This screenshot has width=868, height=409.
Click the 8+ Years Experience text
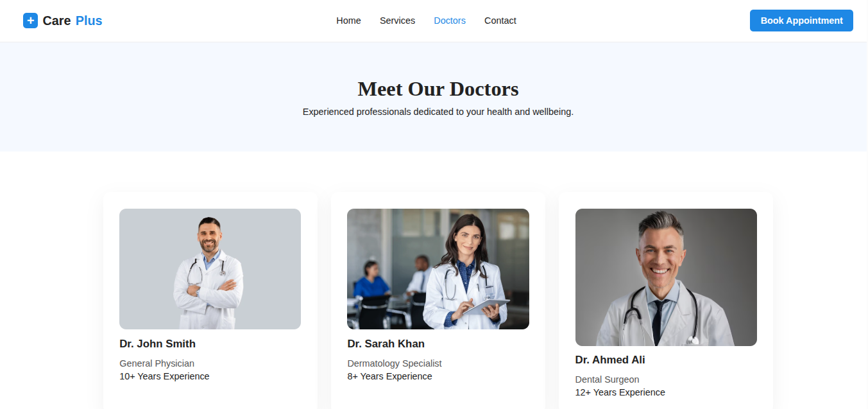(389, 376)
